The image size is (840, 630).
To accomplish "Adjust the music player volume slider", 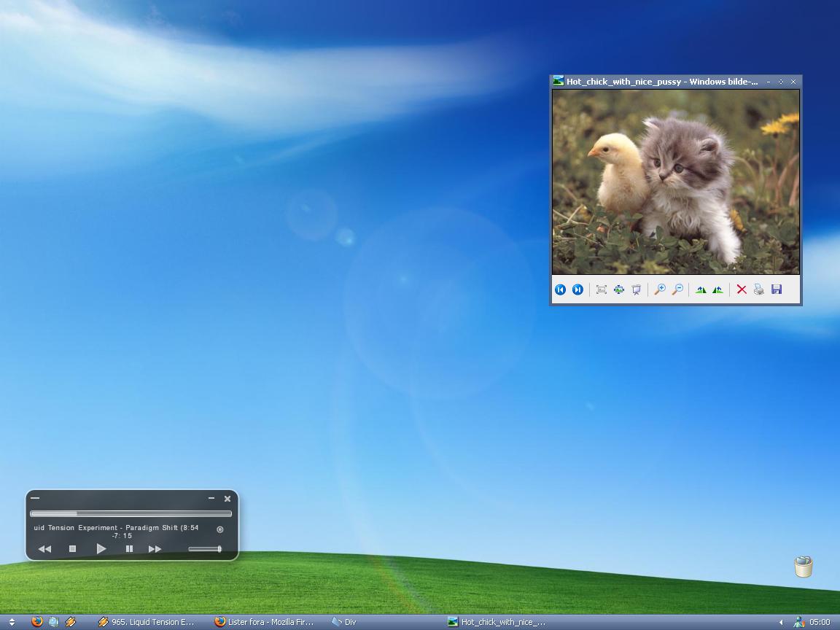I will point(205,548).
